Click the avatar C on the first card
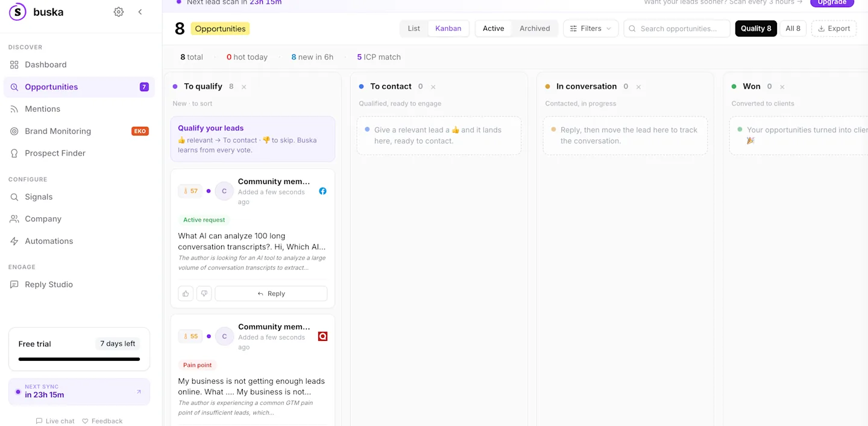This screenshot has width=868, height=426. point(224,191)
